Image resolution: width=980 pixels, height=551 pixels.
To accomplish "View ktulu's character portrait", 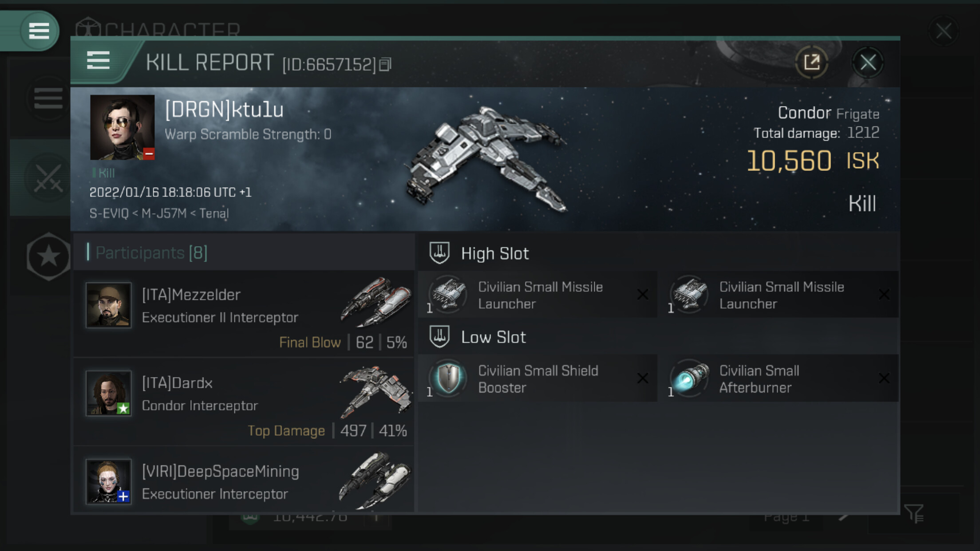I will (x=122, y=127).
